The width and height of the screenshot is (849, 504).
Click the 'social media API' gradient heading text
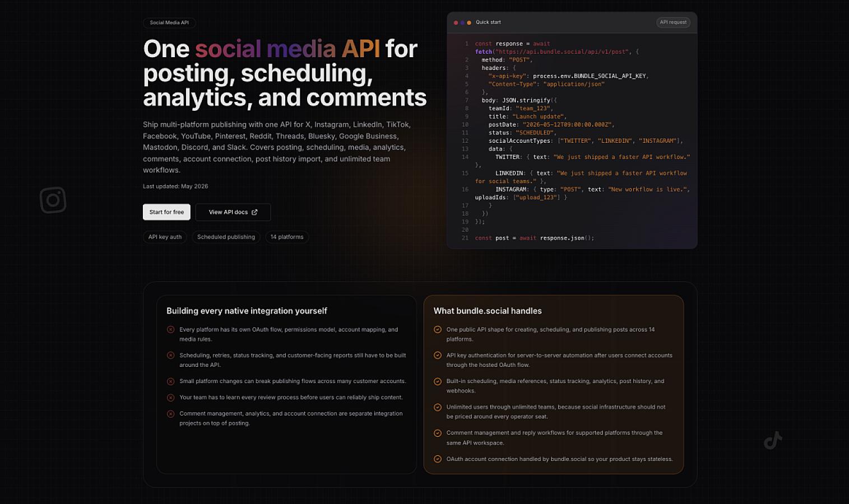pos(287,49)
